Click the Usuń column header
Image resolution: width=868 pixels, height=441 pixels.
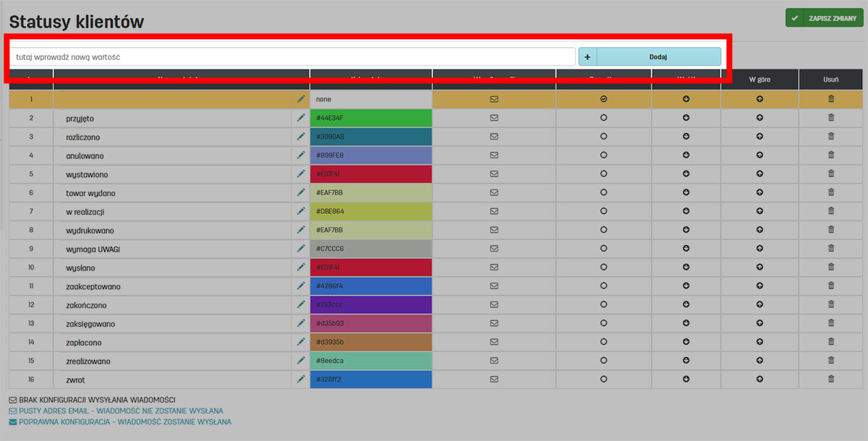tap(830, 79)
